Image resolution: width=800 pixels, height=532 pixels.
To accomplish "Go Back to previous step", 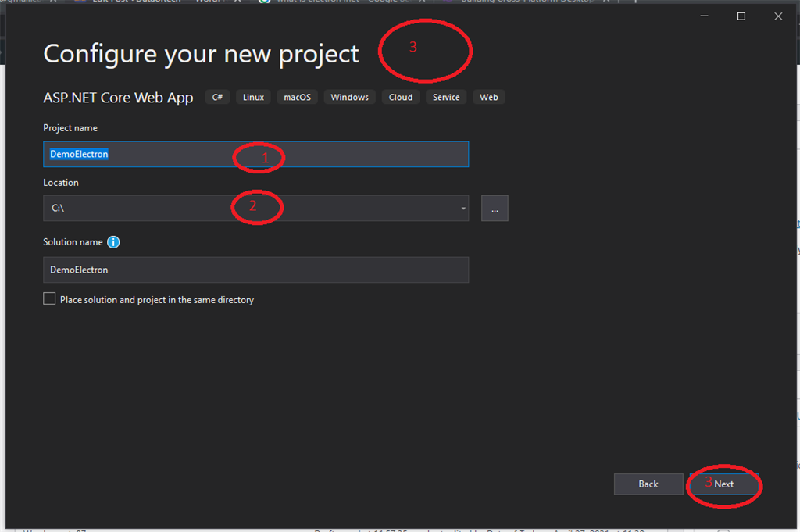I will 648,484.
